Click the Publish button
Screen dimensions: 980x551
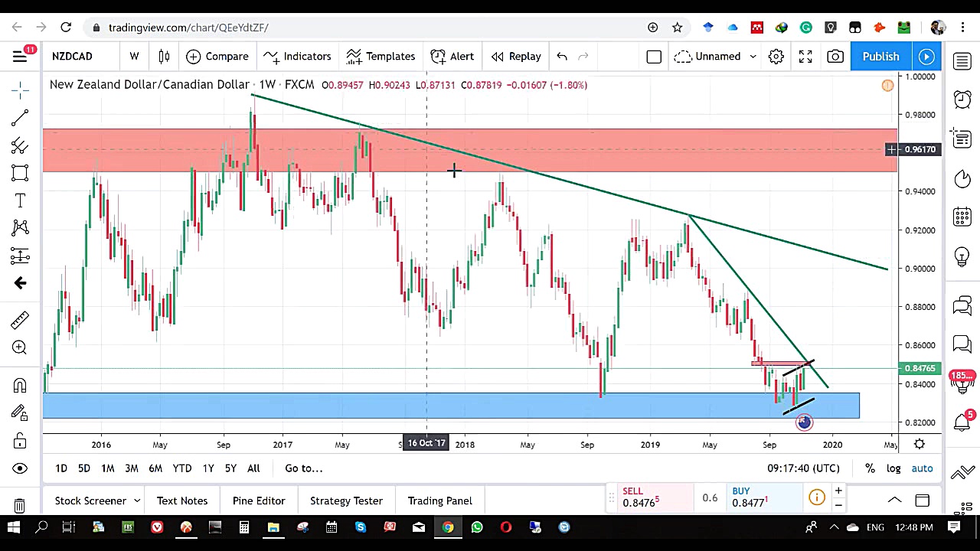(880, 57)
